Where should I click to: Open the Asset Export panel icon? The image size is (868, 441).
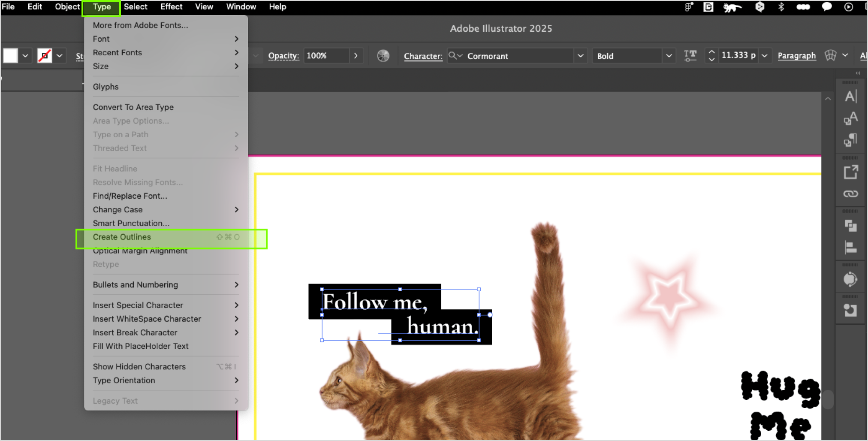(850, 172)
